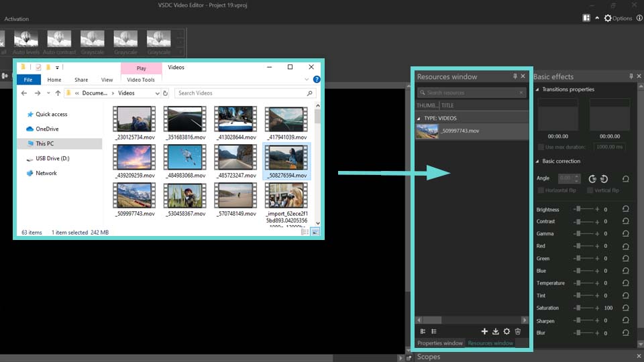Open Explorer help question mark
The width and height of the screenshot is (644, 362).
(x=317, y=79)
